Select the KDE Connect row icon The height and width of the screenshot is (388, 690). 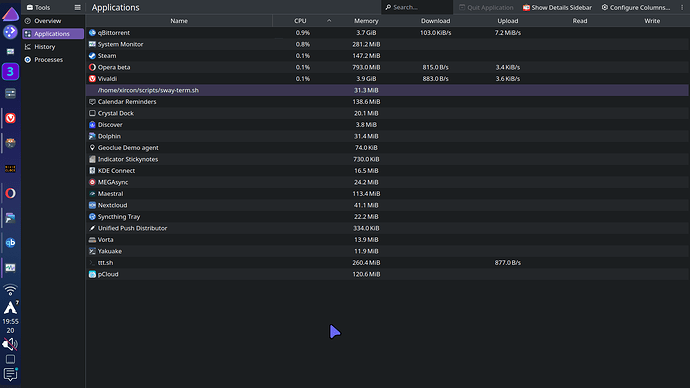[x=92, y=171]
